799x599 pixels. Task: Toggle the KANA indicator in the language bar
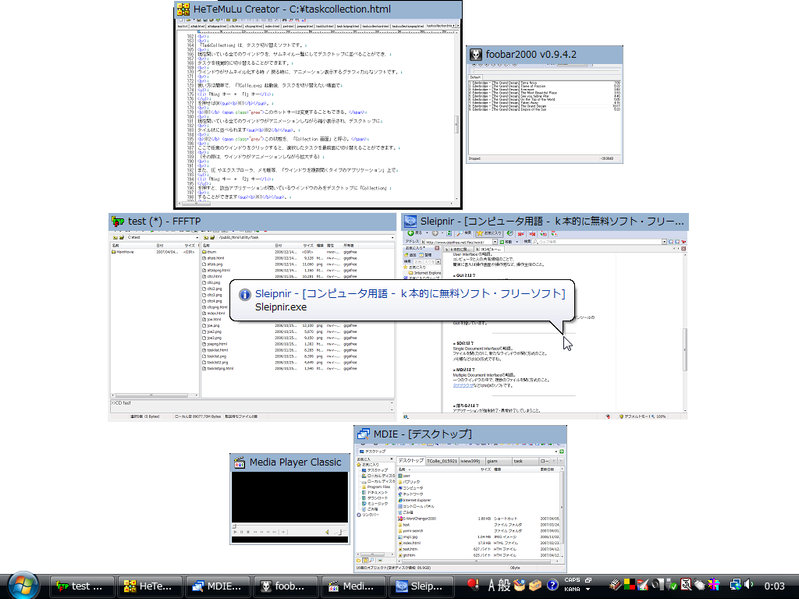(572, 589)
